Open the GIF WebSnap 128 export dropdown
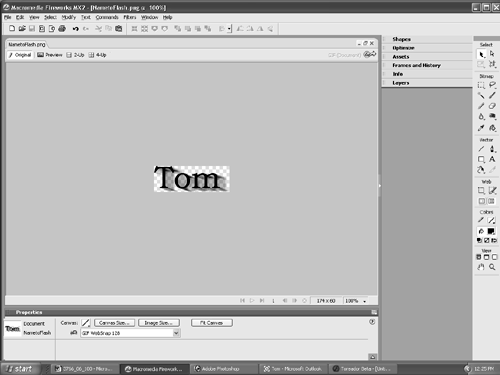The image size is (500, 375). click(x=176, y=333)
